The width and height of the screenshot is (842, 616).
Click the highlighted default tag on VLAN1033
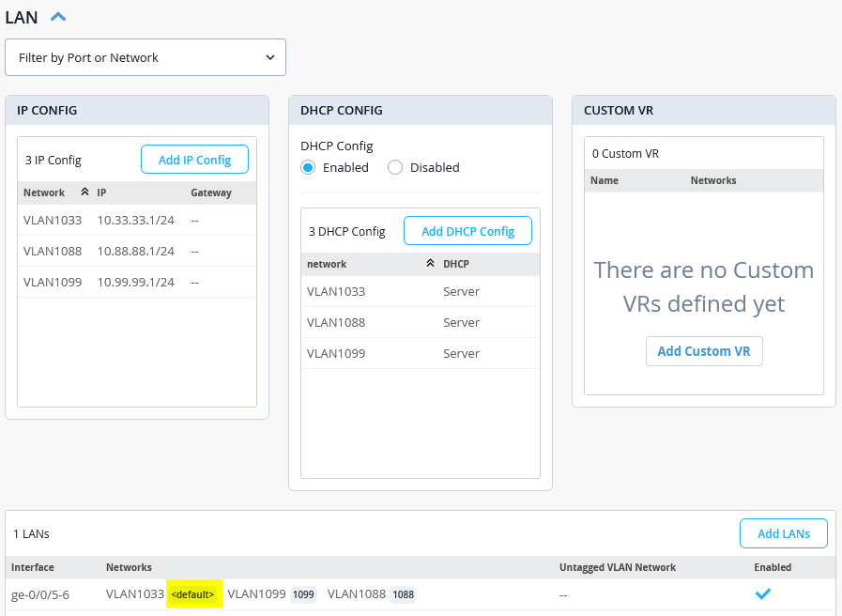click(x=192, y=594)
